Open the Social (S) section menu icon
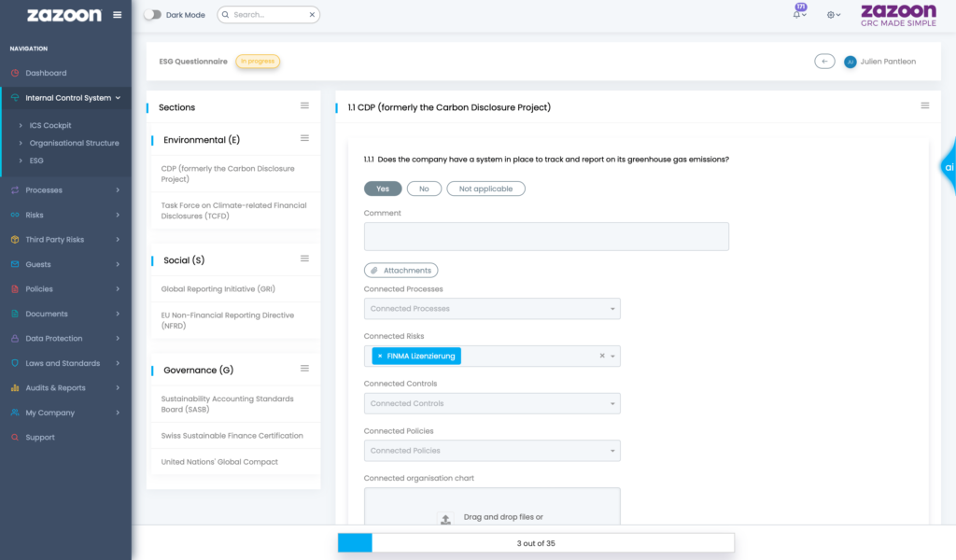This screenshot has width=956, height=560. point(305,259)
